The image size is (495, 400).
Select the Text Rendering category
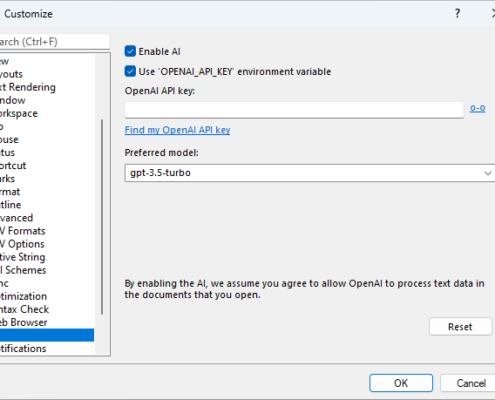(x=28, y=87)
